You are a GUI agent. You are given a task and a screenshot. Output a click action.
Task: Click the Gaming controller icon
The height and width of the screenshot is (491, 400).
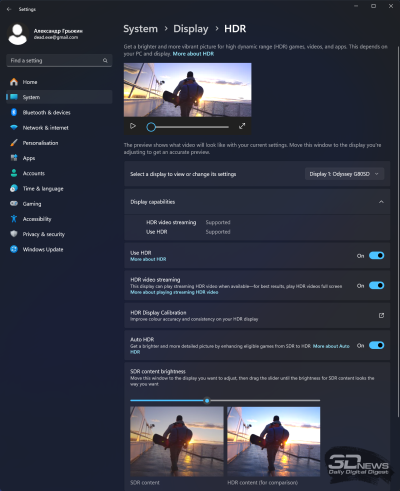point(14,204)
